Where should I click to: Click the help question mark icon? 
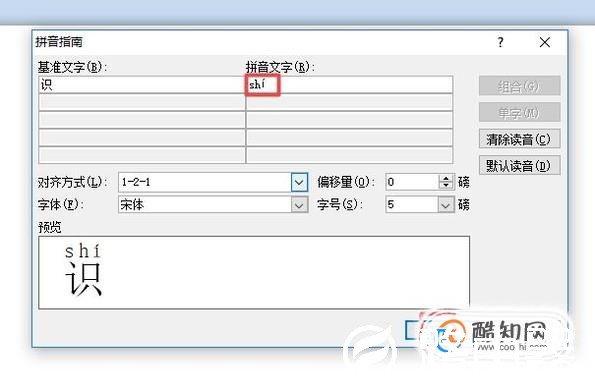[501, 42]
